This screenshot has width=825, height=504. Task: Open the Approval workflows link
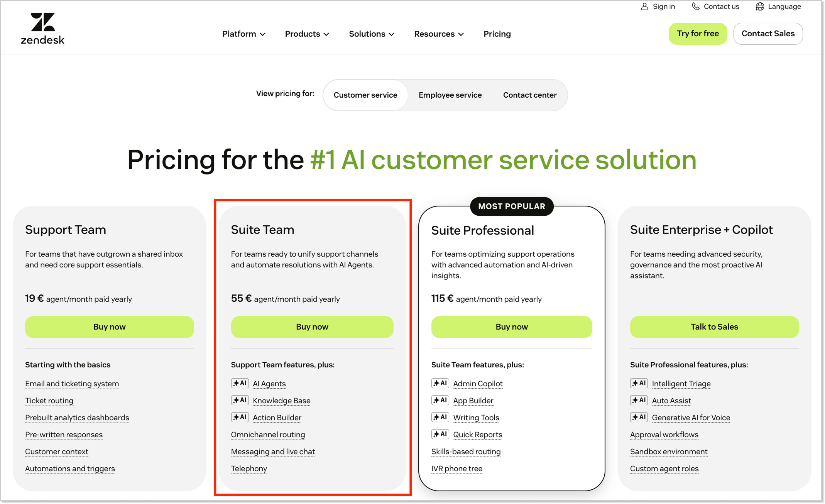(664, 435)
